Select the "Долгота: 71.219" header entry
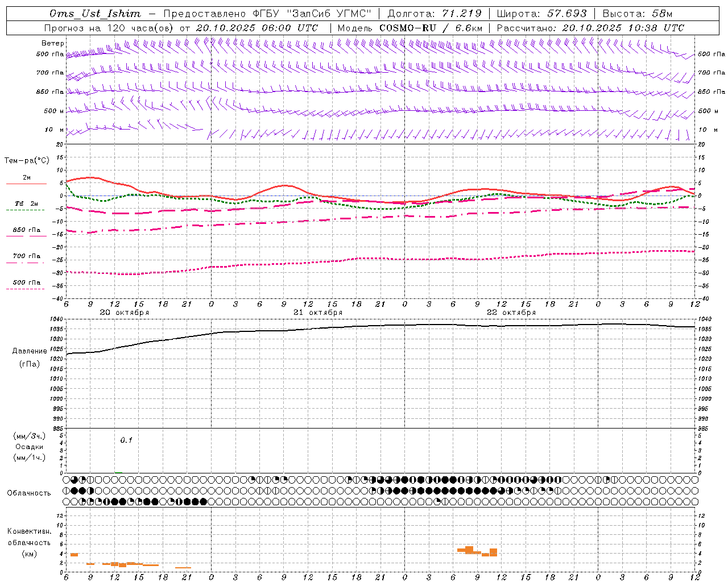Image resolution: width=728 pixels, height=582 pixels. pyautogui.click(x=435, y=14)
